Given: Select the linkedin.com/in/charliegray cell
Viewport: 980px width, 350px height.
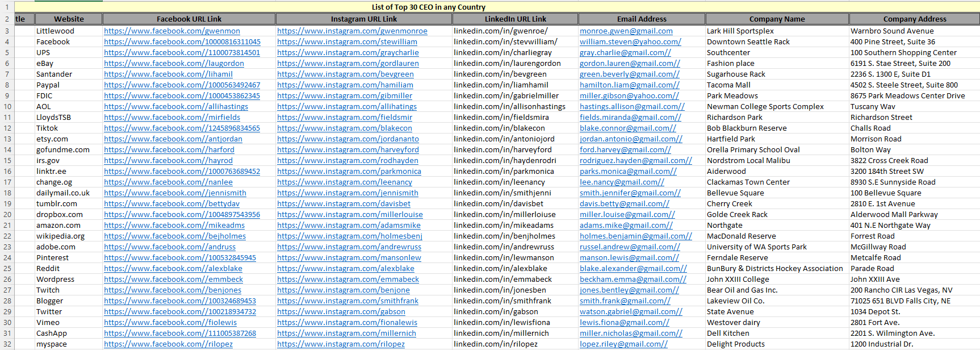Looking at the screenshot, I should click(x=516, y=53).
